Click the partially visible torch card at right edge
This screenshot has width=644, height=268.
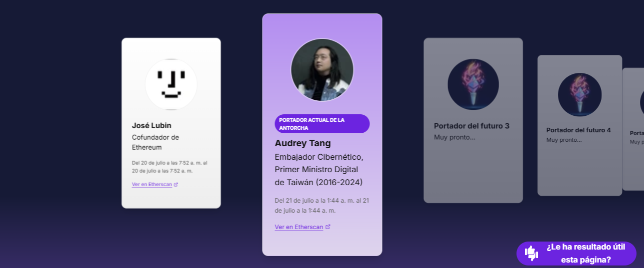pos(633,129)
